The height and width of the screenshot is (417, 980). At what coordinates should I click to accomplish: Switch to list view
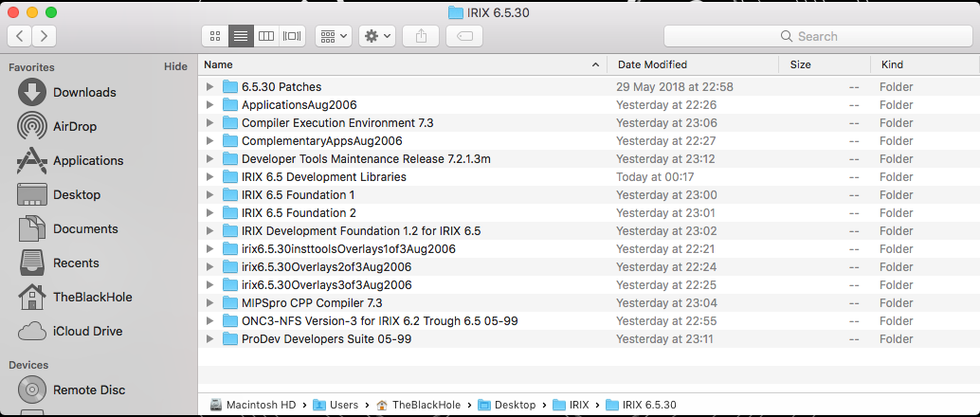(242, 36)
